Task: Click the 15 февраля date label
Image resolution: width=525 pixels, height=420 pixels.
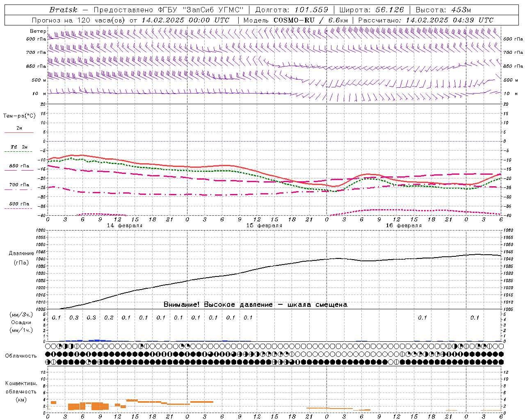Action: tap(264, 226)
